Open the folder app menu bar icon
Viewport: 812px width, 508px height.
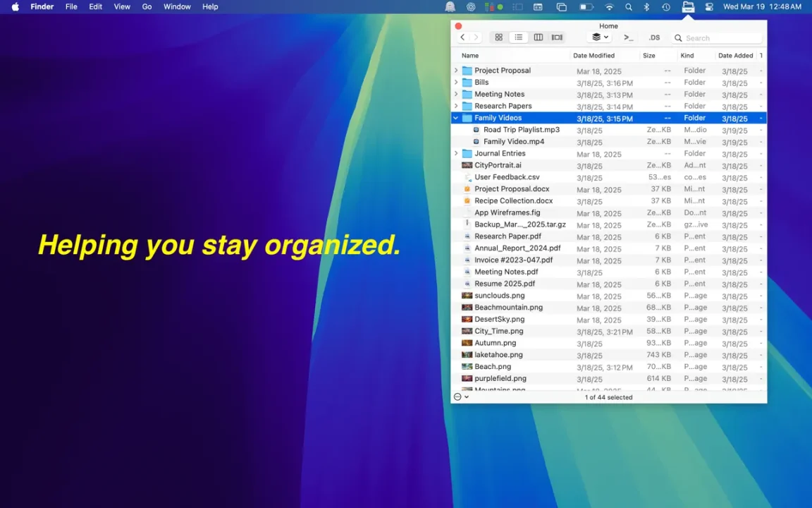(688, 7)
